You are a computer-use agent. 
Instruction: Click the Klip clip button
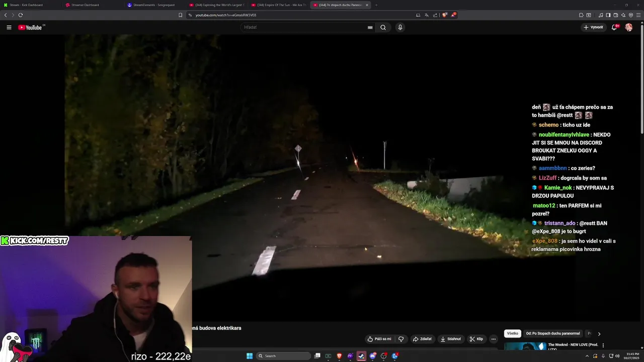coord(476,339)
